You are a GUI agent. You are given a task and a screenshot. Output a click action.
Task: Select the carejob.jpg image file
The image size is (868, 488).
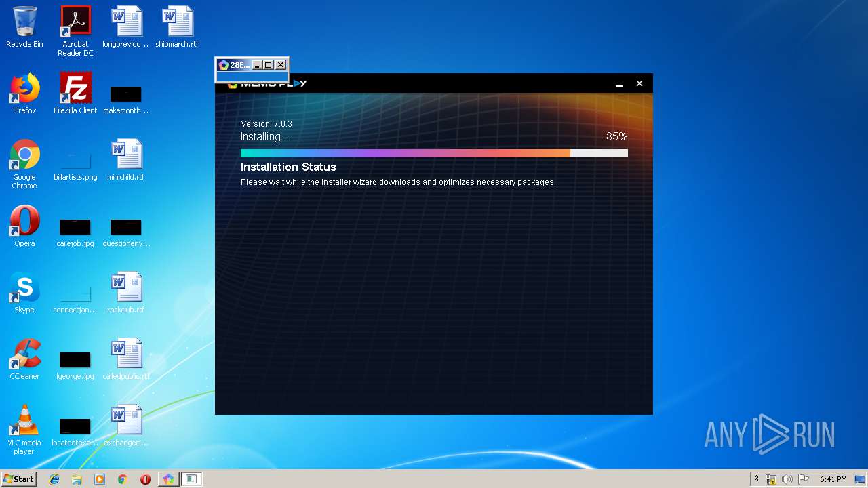[x=75, y=232]
